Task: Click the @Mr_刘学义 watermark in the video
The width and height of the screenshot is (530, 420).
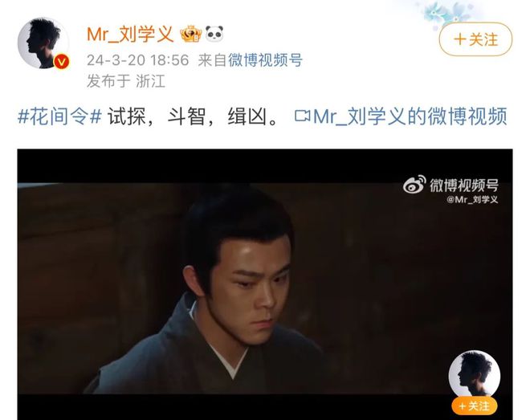Action: [472, 199]
